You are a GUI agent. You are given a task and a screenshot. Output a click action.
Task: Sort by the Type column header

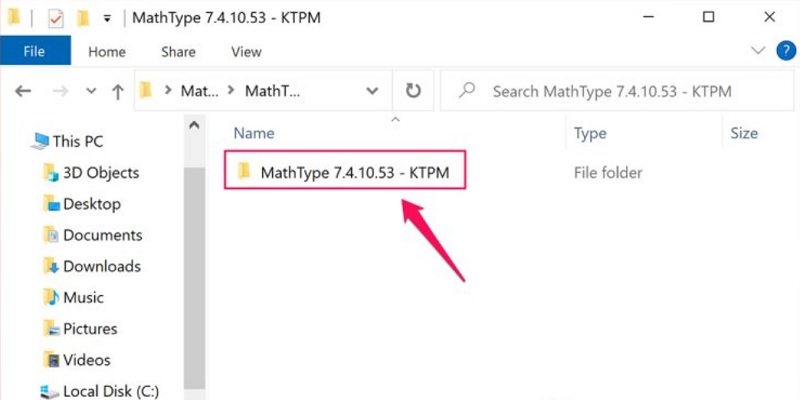tap(590, 133)
